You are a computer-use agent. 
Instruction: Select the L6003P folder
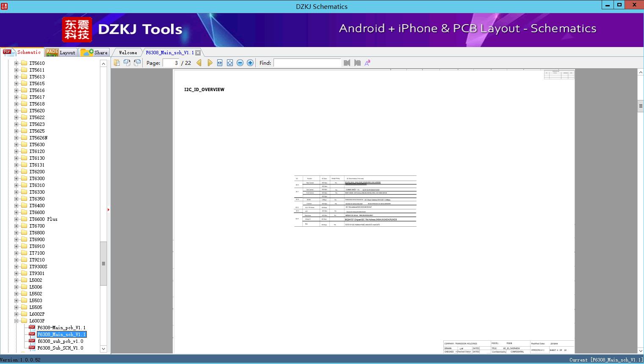(37, 321)
